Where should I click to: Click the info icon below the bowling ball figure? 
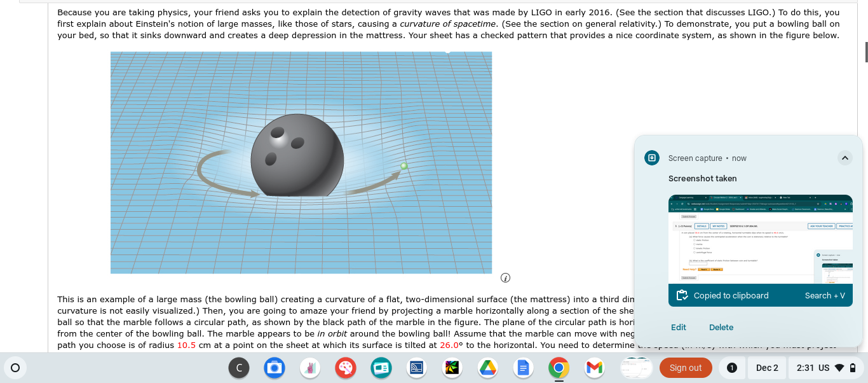(x=505, y=277)
